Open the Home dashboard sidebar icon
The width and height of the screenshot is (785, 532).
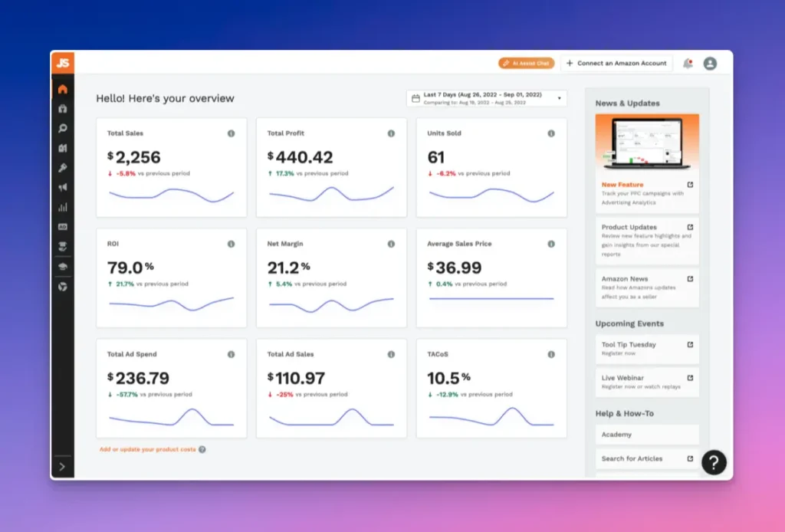(63, 89)
